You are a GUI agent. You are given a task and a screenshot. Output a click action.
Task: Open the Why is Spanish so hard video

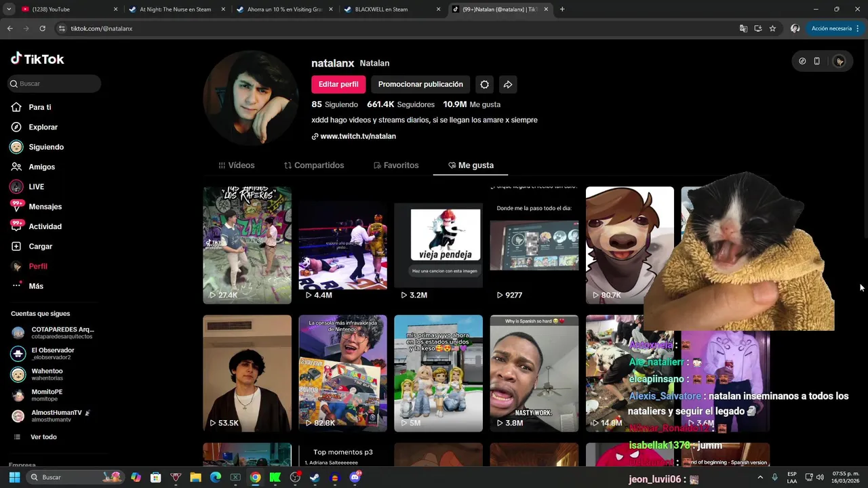(x=534, y=373)
